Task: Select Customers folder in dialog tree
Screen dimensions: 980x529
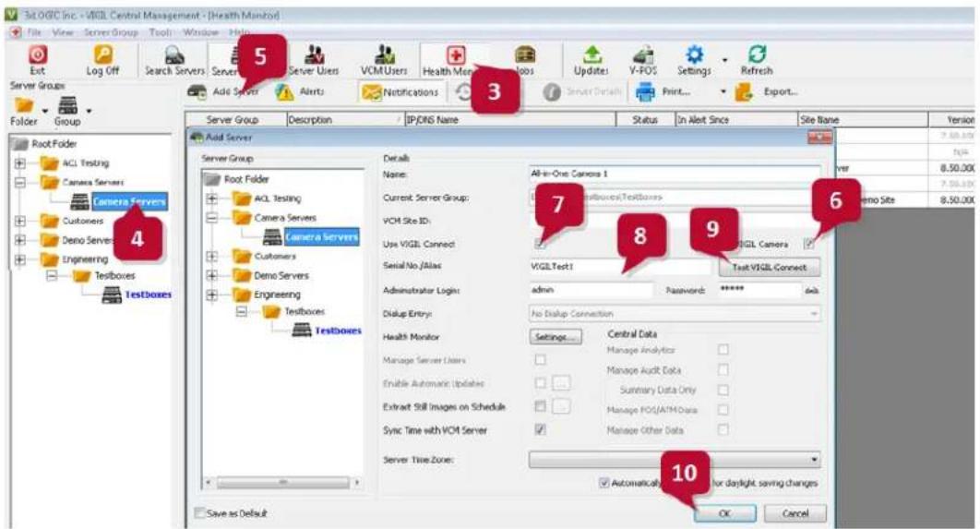Action: point(265,256)
